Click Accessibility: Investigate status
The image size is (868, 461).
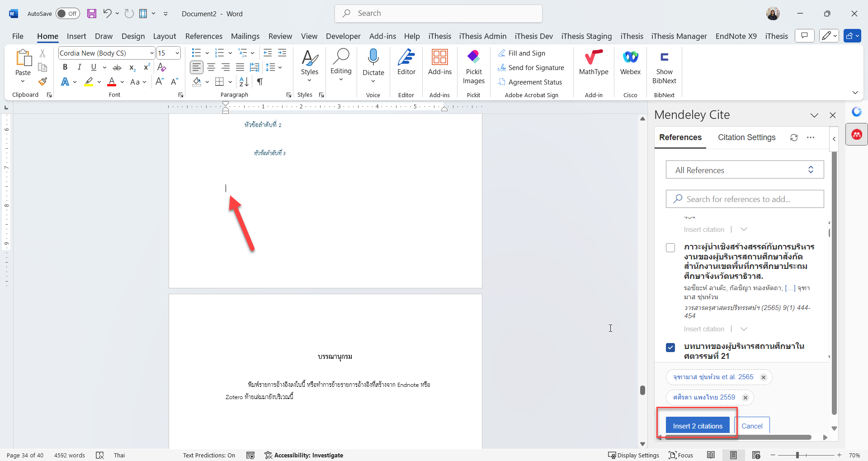[304, 455]
